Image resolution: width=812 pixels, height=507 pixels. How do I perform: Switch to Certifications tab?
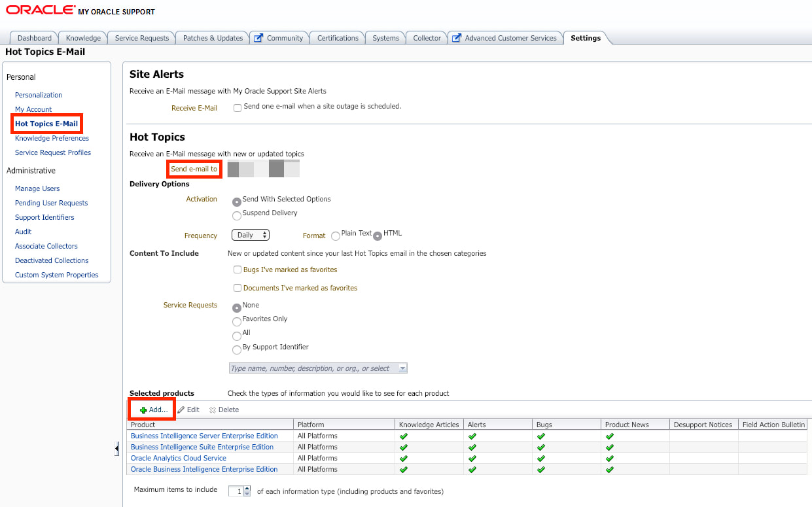(338, 38)
